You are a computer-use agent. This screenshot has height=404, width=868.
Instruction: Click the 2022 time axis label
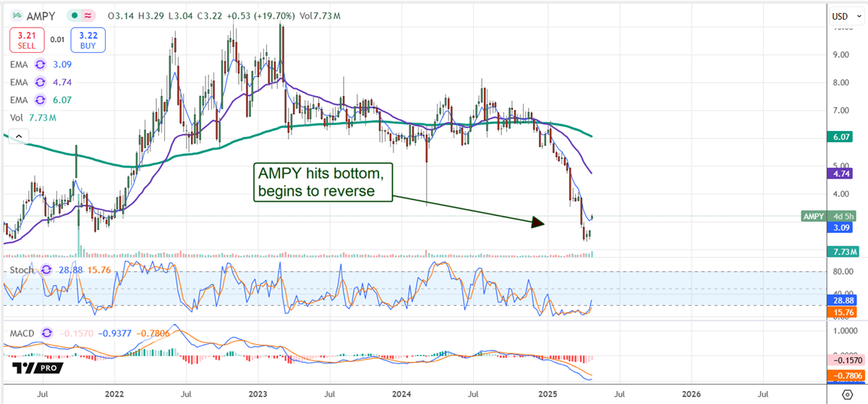point(114,394)
